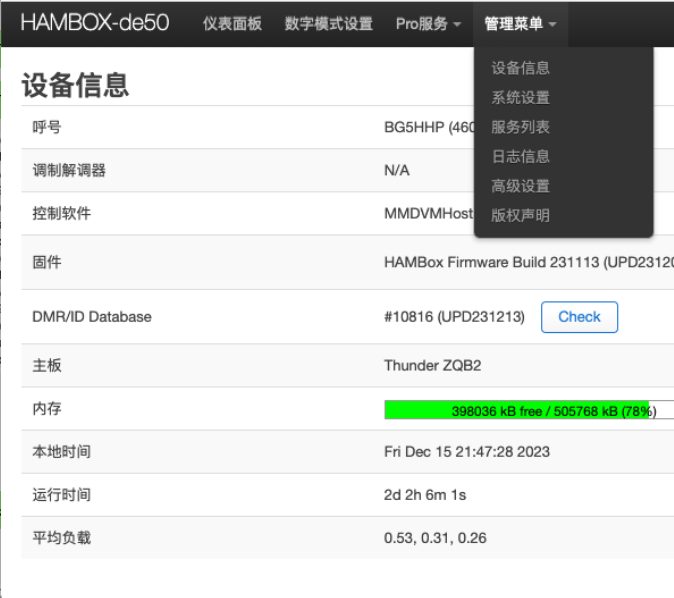Select 系统设置 from the dropdown
Image resolution: width=674 pixels, height=598 pixels.
(520, 98)
